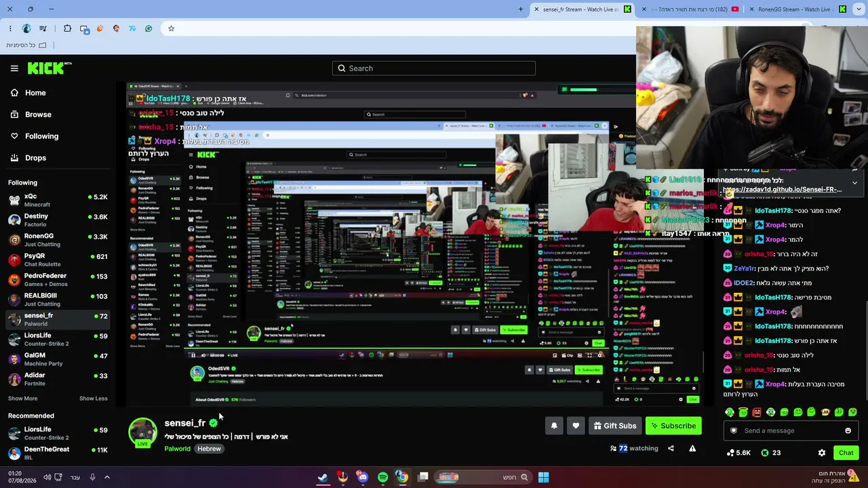868x488 pixels.
Task: Open Chrome from the taskbar
Action: pyautogui.click(x=402, y=477)
